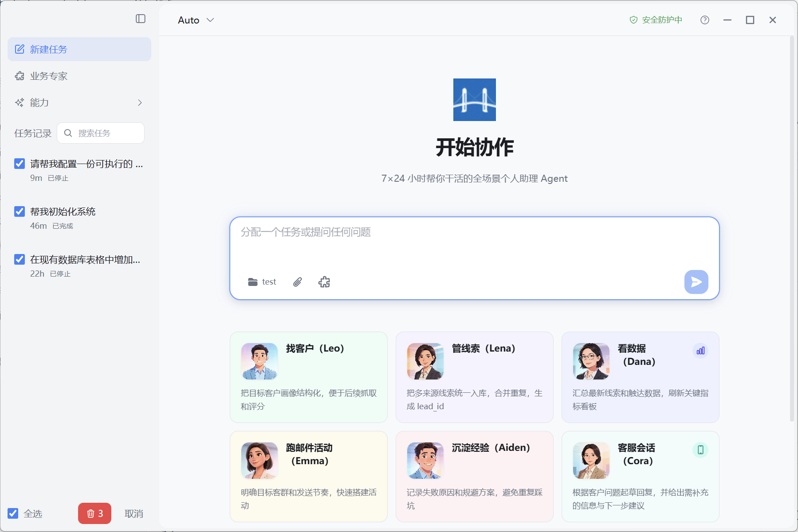The width and height of the screenshot is (798, 532).
Task: Open task titled 请帮我配置一份可执行的
Action: pos(86,164)
